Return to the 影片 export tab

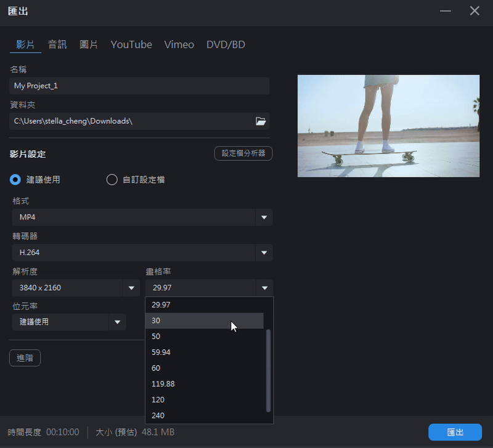(x=25, y=44)
